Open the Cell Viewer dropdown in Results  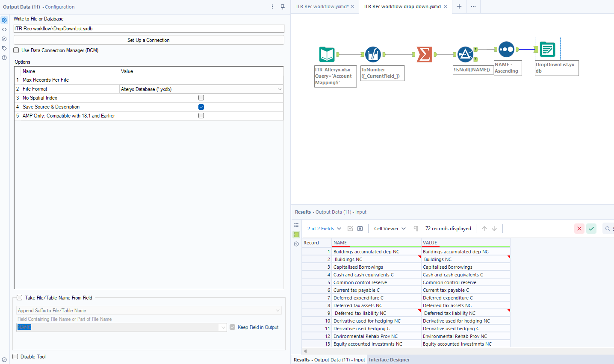click(389, 229)
